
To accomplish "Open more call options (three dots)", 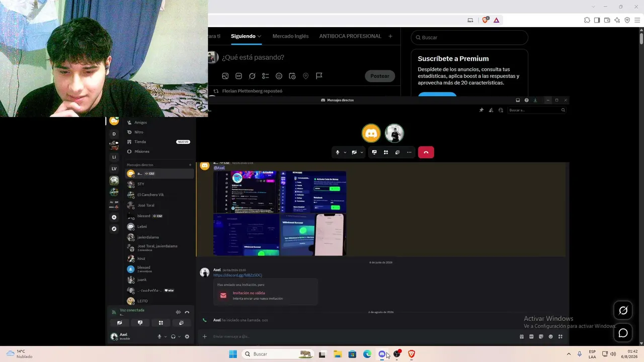I will click(409, 152).
